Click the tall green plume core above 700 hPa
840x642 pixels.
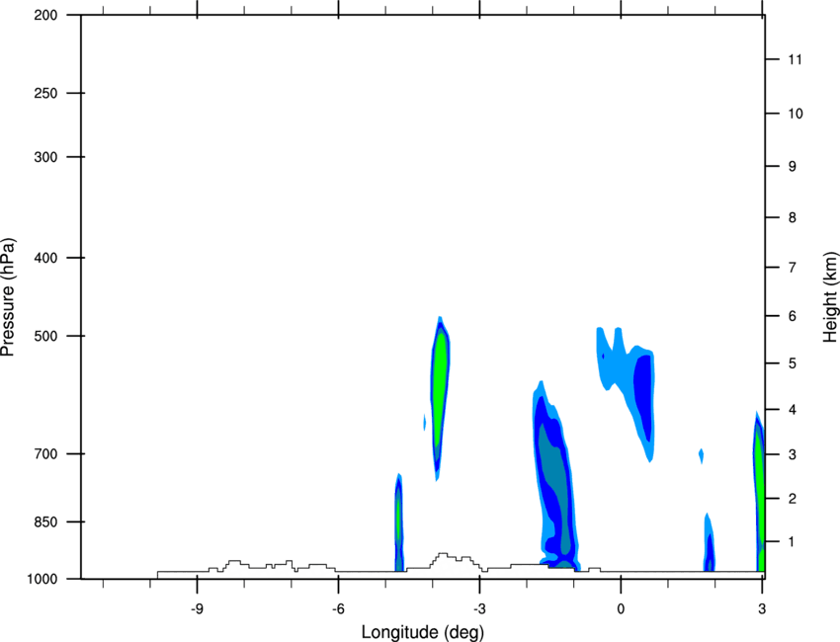440,388
